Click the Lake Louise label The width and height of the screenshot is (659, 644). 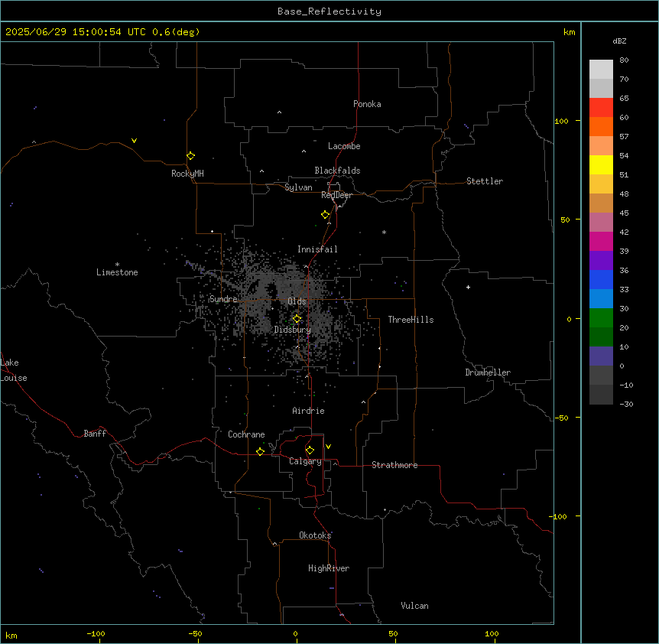pos(14,370)
